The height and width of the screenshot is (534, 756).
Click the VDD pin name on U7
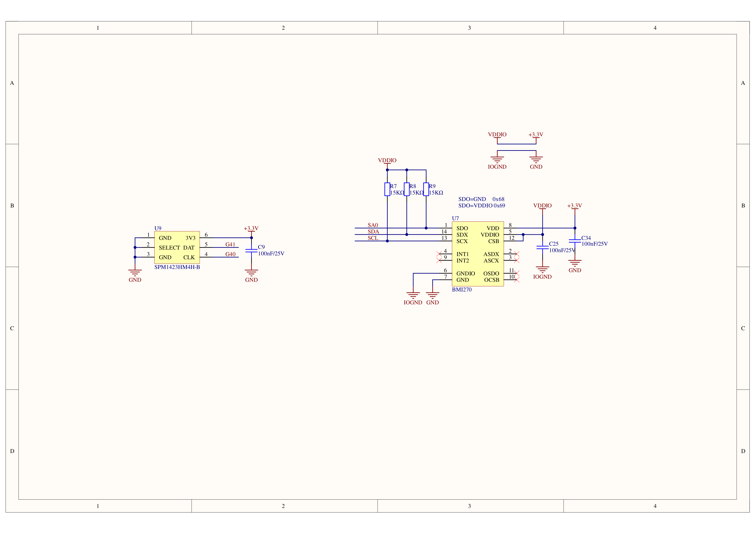[x=493, y=228]
